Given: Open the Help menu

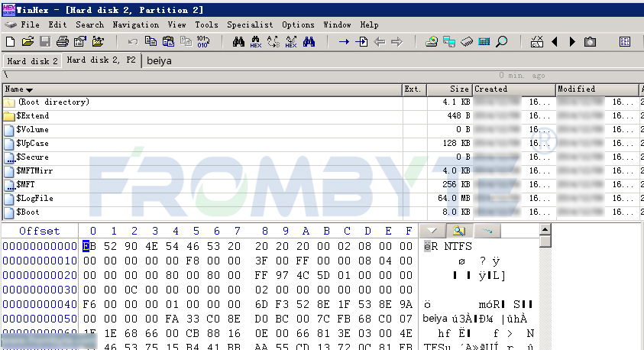Looking at the screenshot, I should pos(369,24).
